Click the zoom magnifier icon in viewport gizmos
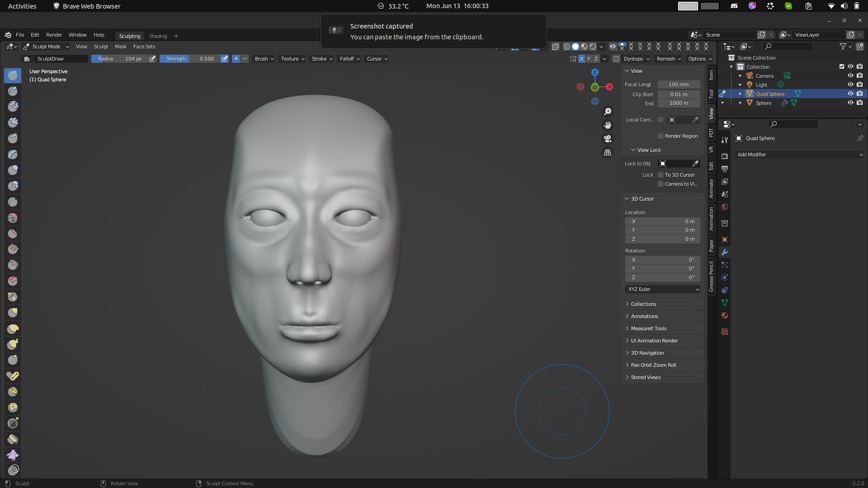The image size is (868, 488). (x=608, y=111)
